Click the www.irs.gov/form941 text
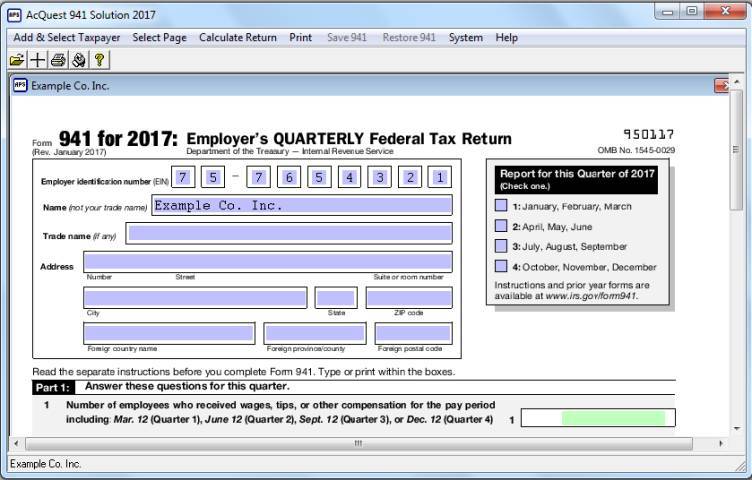This screenshot has height=480, width=752. [591, 296]
